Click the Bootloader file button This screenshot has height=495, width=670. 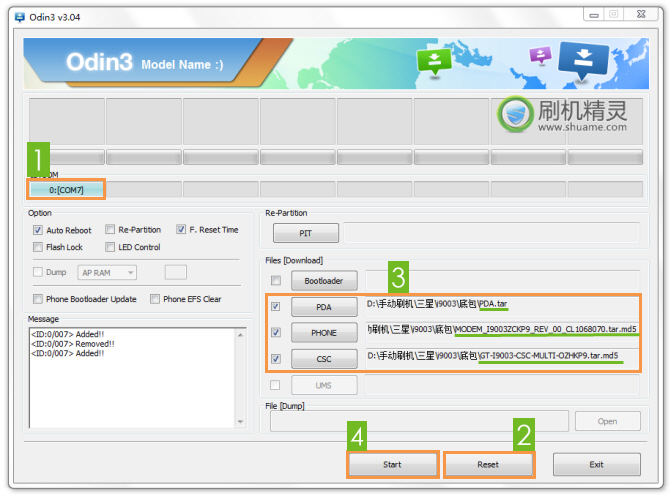click(x=324, y=281)
